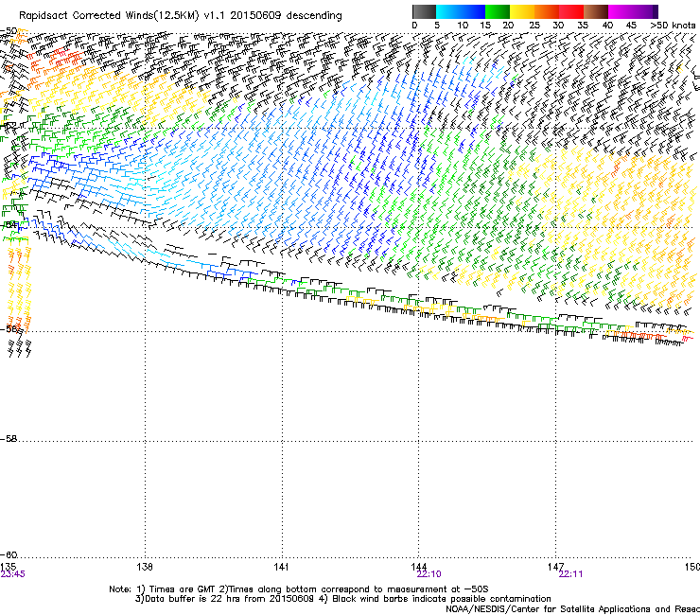Image resolution: width=700 pixels, height=615 pixels.
Task: Click the green 15-20 knots legend swatch
Action: click(x=498, y=11)
